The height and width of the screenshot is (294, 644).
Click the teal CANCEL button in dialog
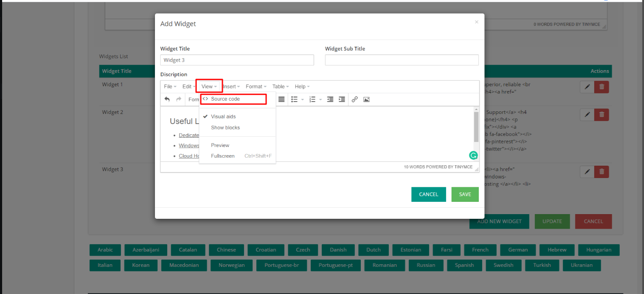click(428, 194)
